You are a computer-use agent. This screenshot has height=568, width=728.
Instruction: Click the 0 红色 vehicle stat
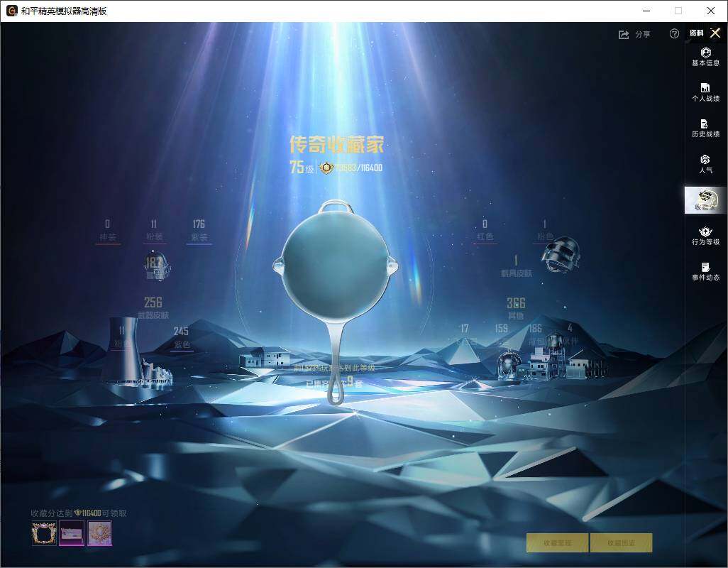point(485,230)
